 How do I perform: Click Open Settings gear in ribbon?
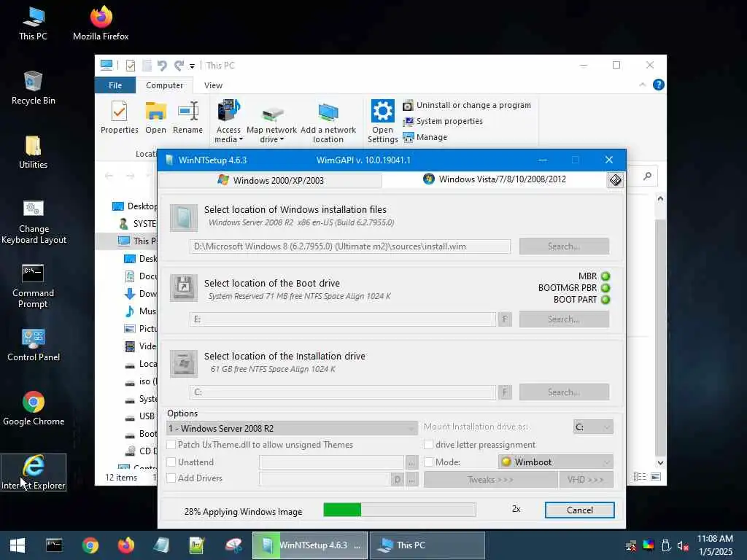click(x=382, y=122)
